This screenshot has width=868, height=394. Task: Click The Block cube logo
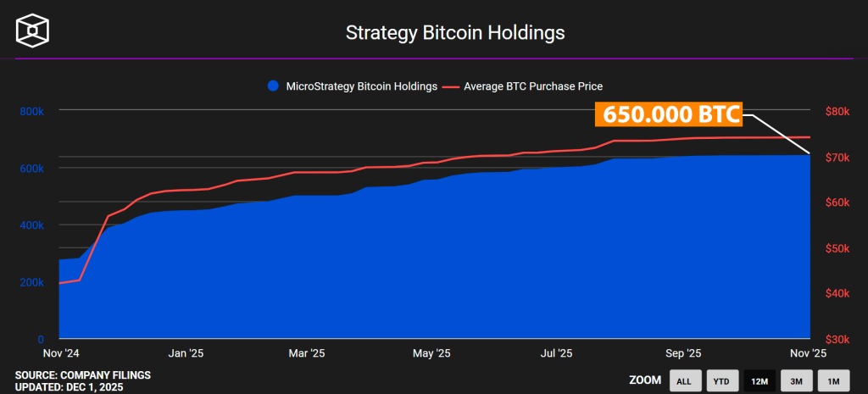[x=33, y=30]
